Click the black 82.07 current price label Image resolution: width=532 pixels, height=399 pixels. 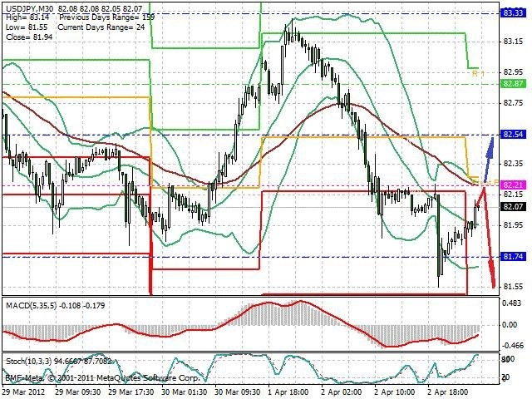(513, 206)
